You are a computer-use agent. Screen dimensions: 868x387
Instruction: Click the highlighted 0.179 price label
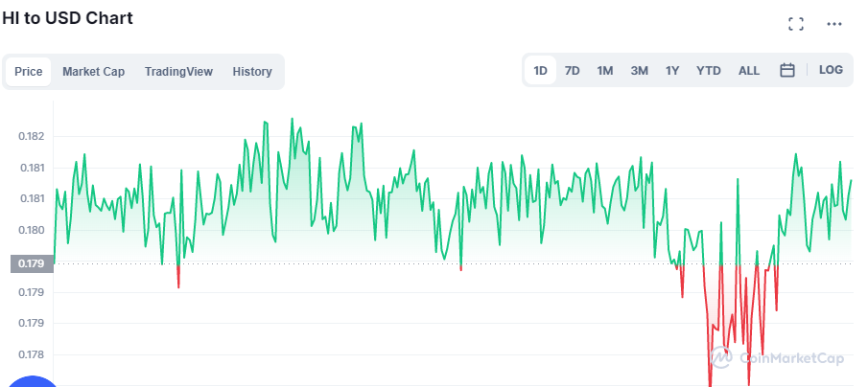[x=32, y=263]
